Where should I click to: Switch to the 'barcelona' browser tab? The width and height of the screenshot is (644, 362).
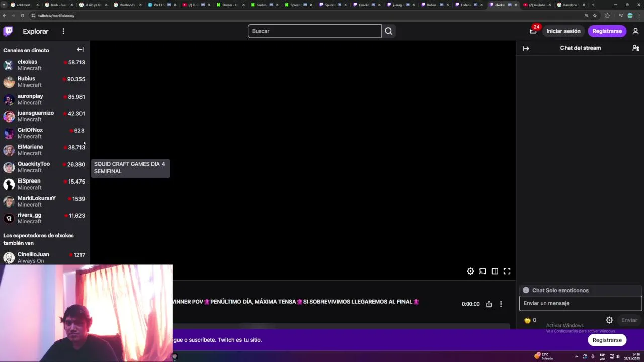coord(571,5)
